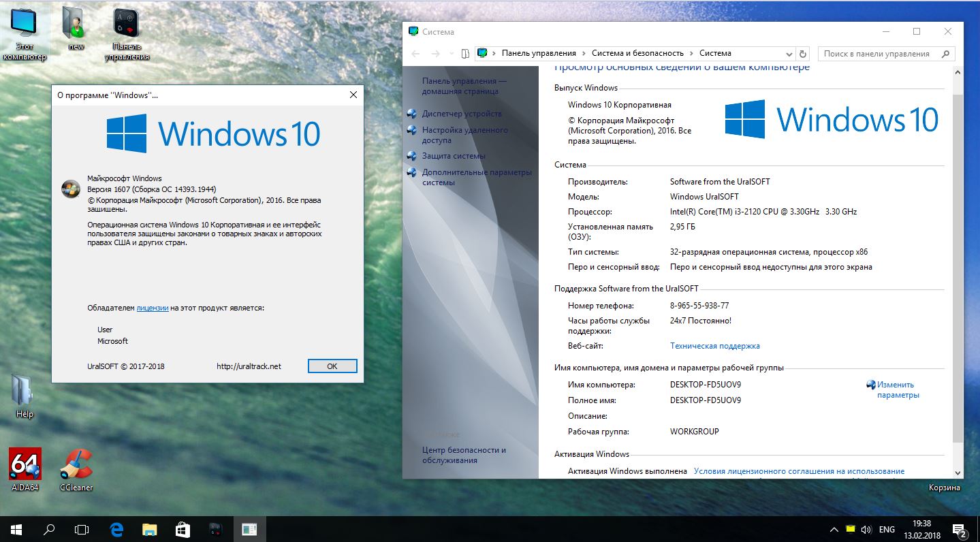Screen dimensions: 980x542
Task: Click the '2,95 ГБ' installed memory value
Action: [x=683, y=227]
